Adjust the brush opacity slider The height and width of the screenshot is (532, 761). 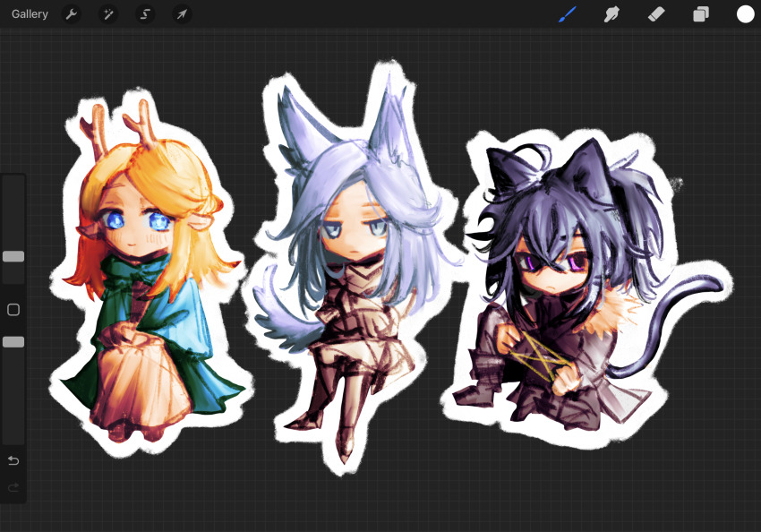13,341
